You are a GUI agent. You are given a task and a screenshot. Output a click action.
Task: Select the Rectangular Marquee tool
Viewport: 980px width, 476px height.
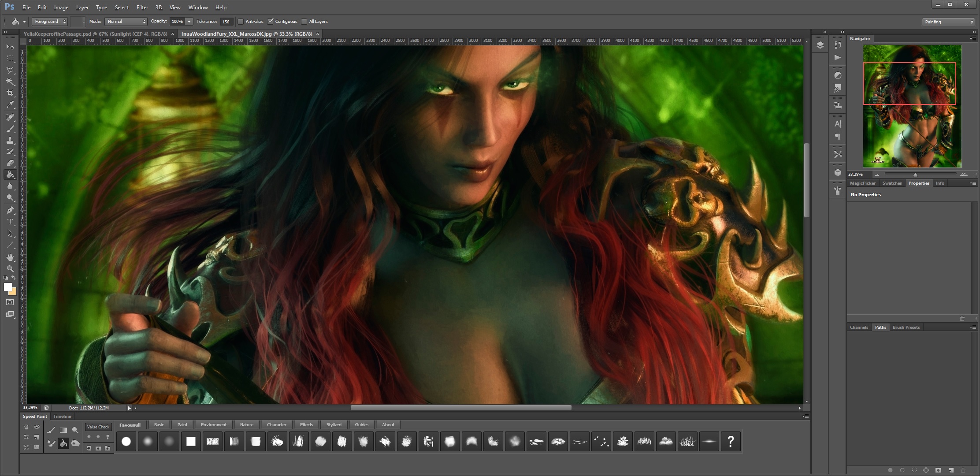[10, 59]
